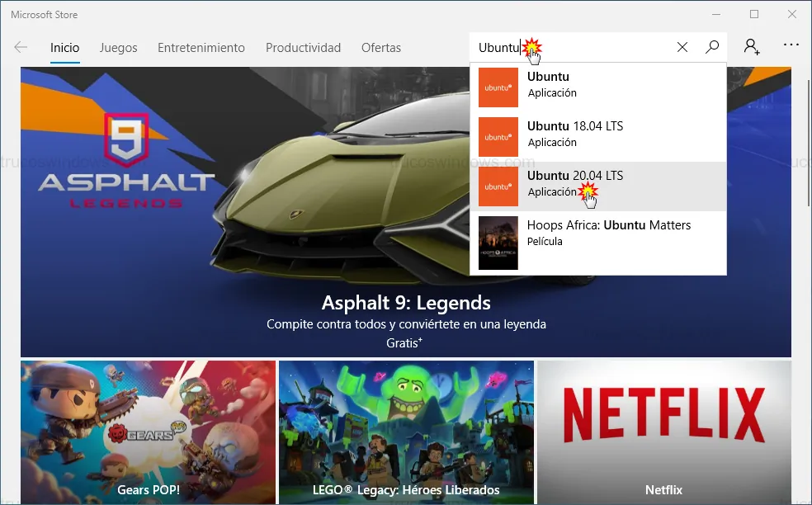Screen dimensions: 812x505
Task: Open the Netflix app tile
Action: point(663,432)
